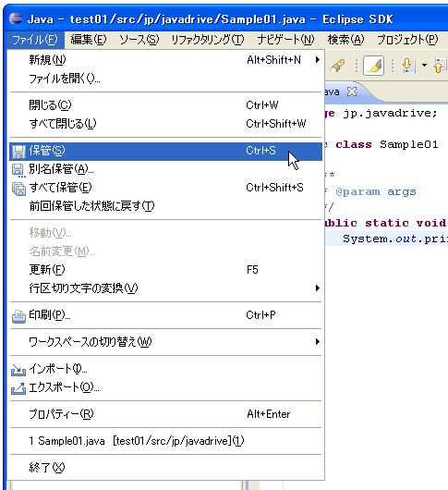Open the ファイル(F) menu in menu bar

(x=35, y=40)
